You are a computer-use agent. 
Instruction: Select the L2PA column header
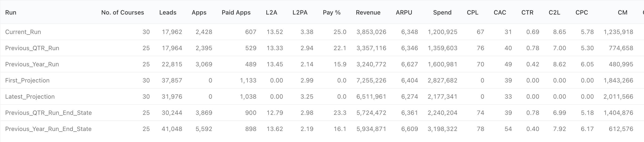(x=300, y=13)
